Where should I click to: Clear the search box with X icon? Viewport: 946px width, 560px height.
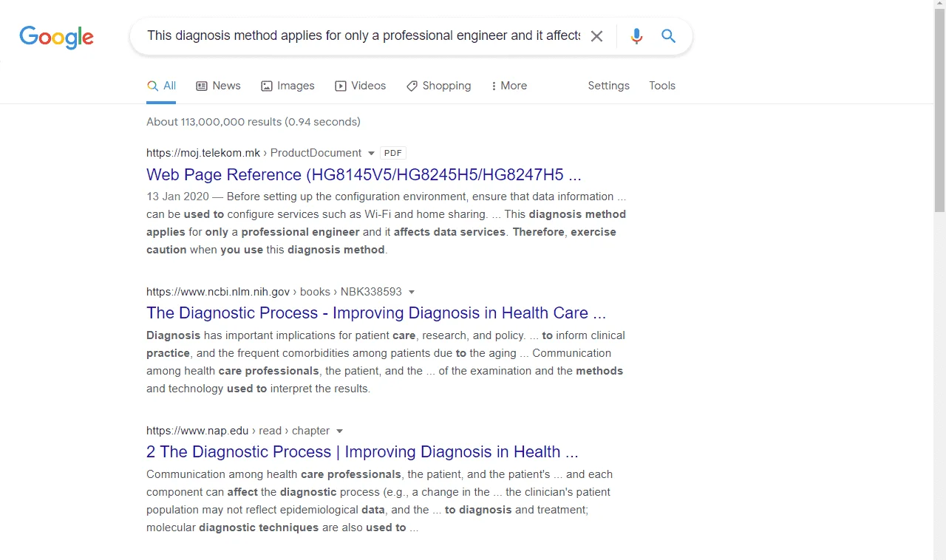coord(596,36)
